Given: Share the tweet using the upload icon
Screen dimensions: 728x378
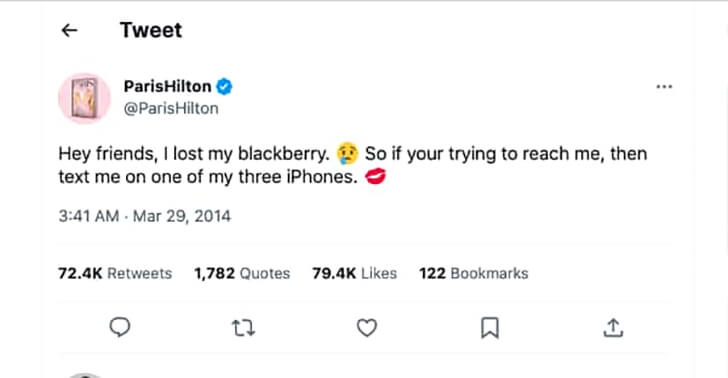Looking at the screenshot, I should point(613,328).
